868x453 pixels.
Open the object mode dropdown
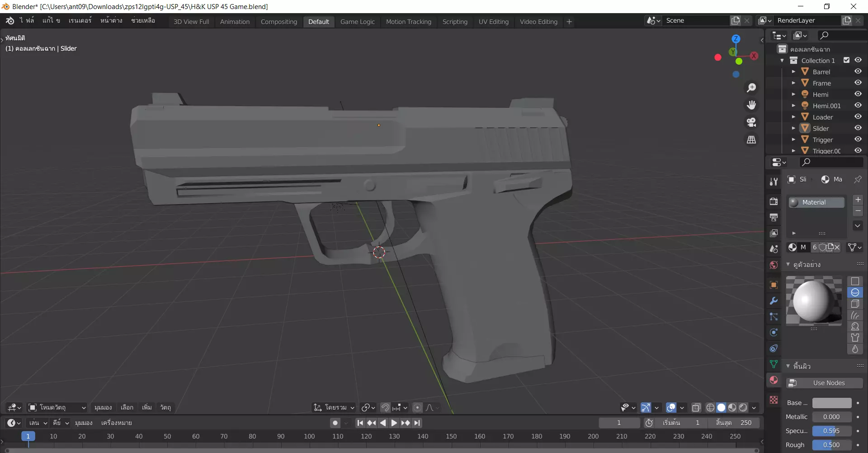(57, 408)
